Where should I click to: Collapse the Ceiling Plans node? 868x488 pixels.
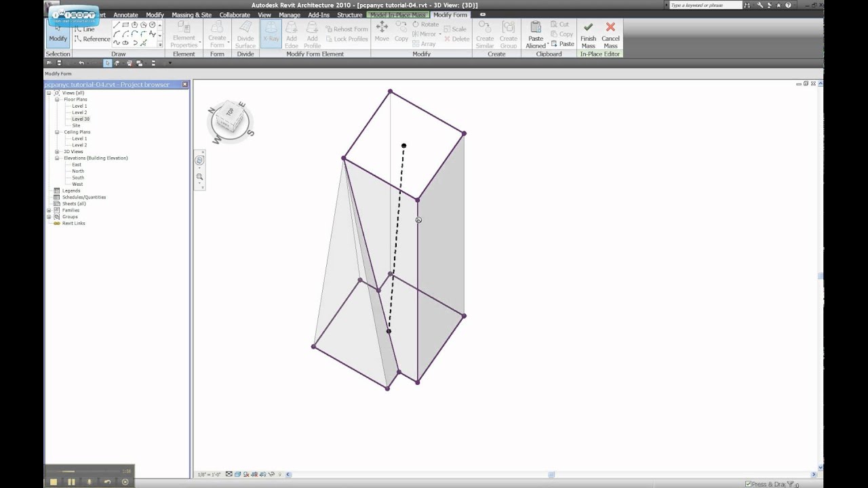click(x=58, y=132)
